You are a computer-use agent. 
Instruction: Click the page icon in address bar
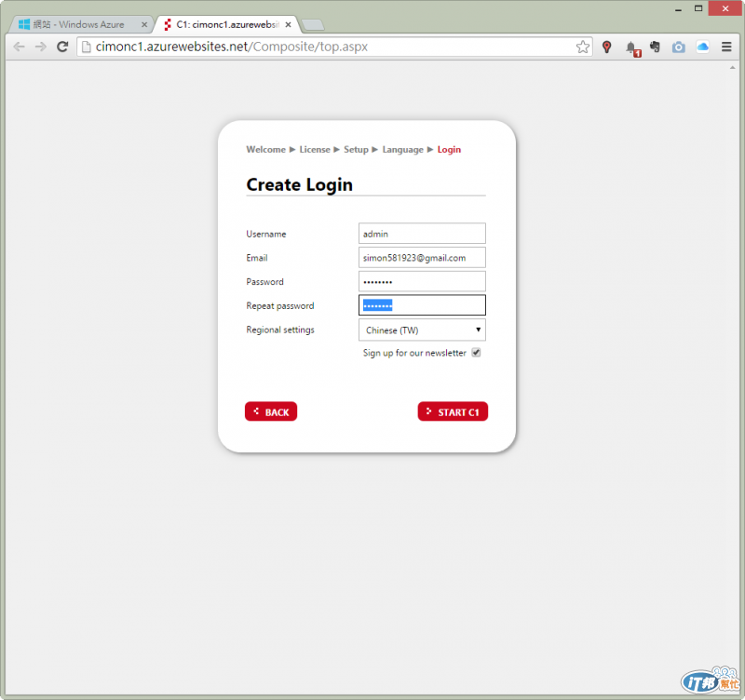tap(86, 47)
